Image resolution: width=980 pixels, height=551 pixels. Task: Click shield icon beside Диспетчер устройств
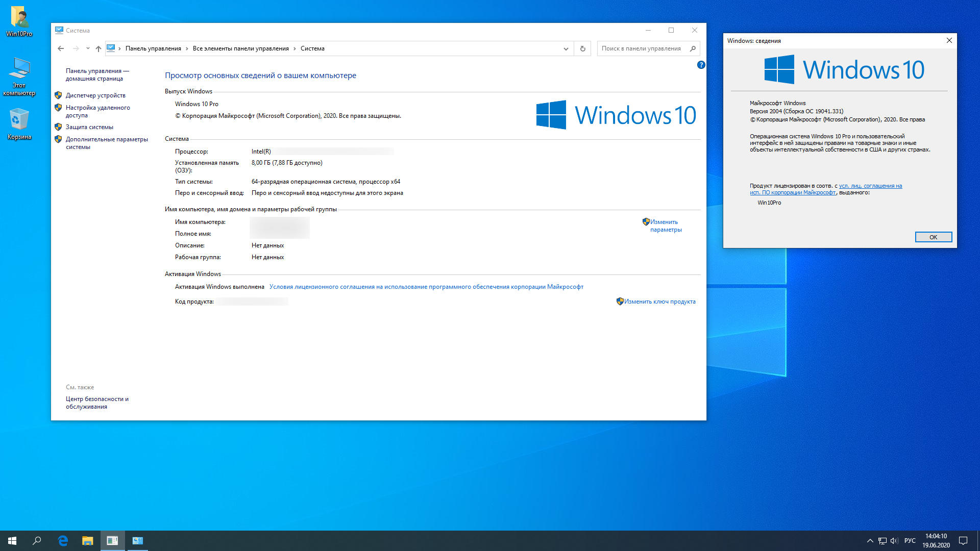(58, 95)
